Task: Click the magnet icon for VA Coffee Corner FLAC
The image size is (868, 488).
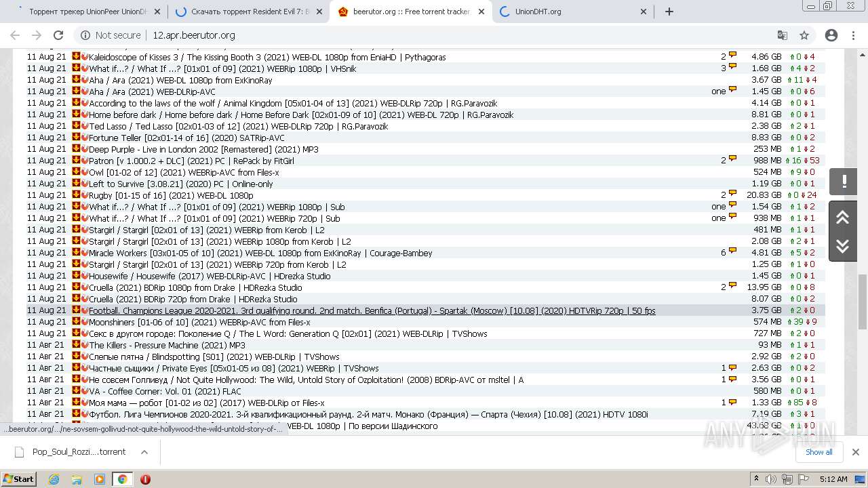Action: point(85,391)
